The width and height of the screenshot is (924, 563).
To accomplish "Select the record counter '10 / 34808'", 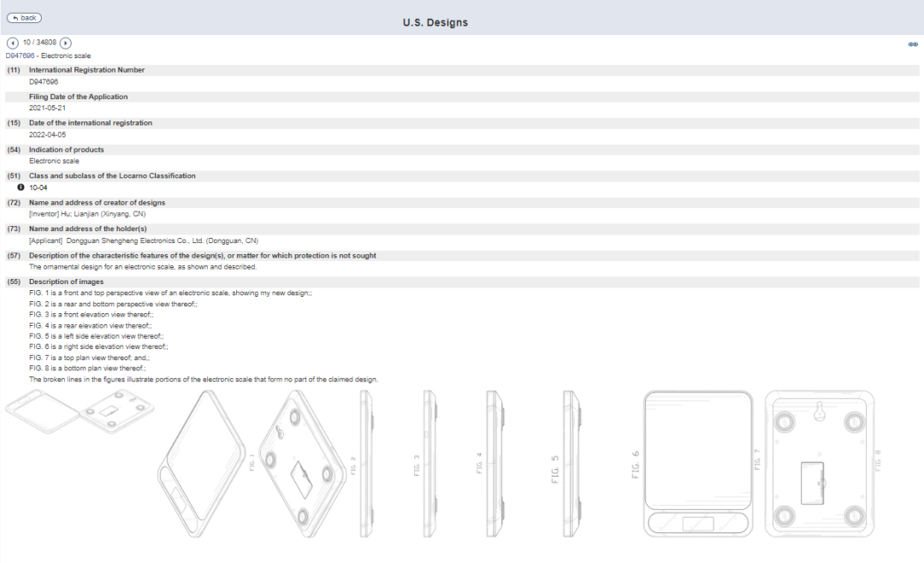I will 39,43.
